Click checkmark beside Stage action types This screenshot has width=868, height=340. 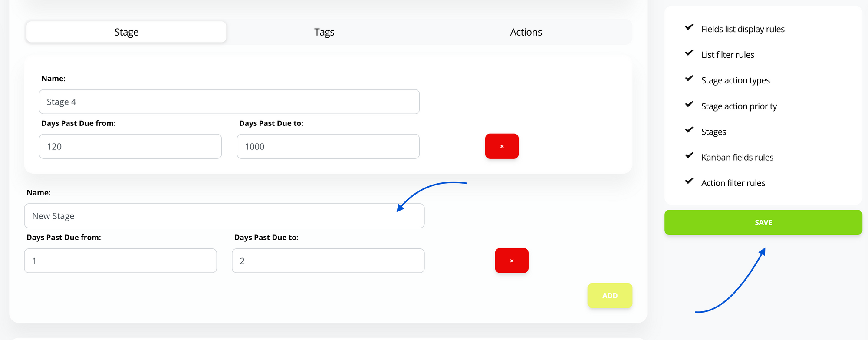tap(689, 79)
